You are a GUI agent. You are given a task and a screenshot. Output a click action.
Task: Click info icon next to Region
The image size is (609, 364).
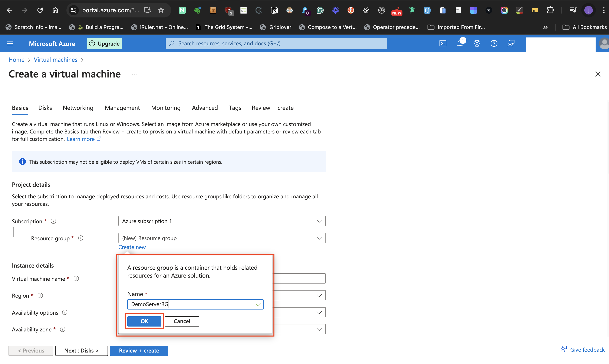pyautogui.click(x=40, y=295)
